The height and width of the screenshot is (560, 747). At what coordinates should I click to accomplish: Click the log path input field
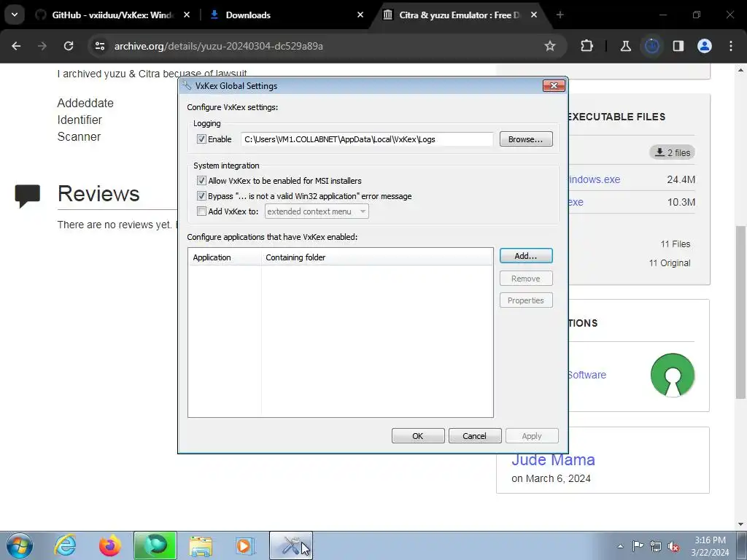(367, 139)
